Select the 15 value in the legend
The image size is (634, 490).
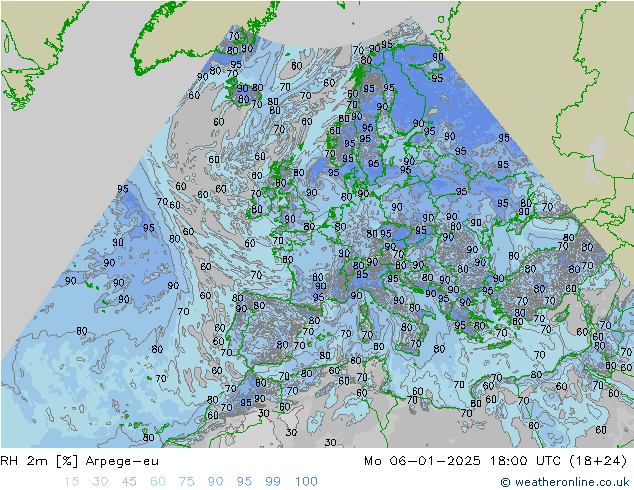[x=71, y=482]
